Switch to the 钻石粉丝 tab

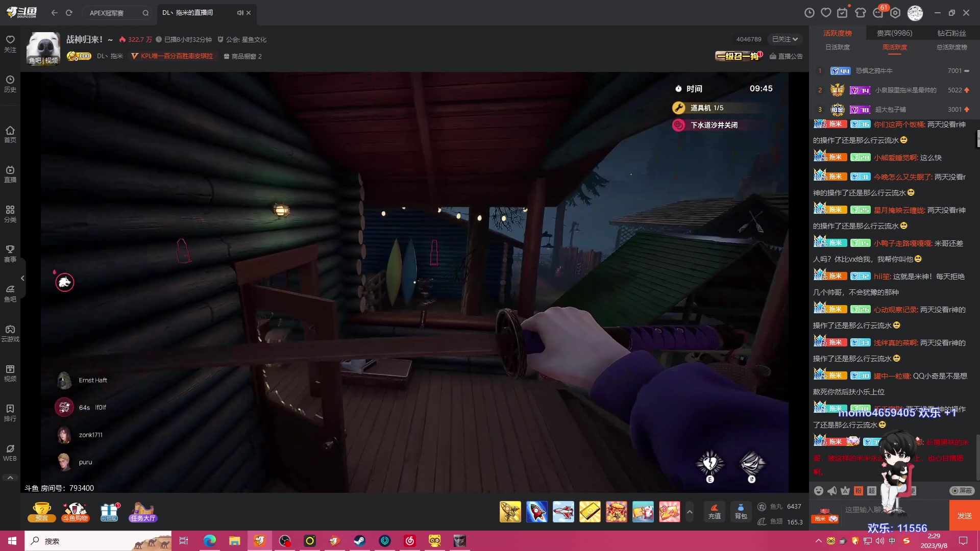tap(951, 33)
